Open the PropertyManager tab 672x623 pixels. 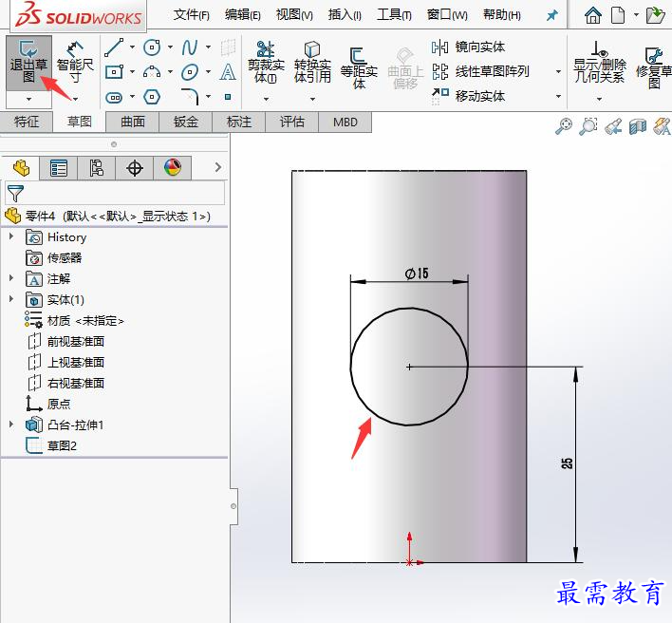click(x=58, y=168)
